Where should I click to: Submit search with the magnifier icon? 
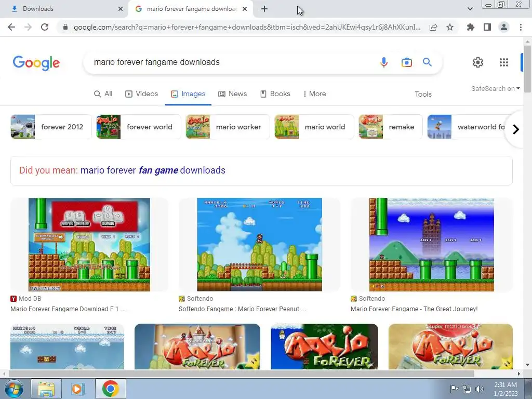[x=427, y=62]
